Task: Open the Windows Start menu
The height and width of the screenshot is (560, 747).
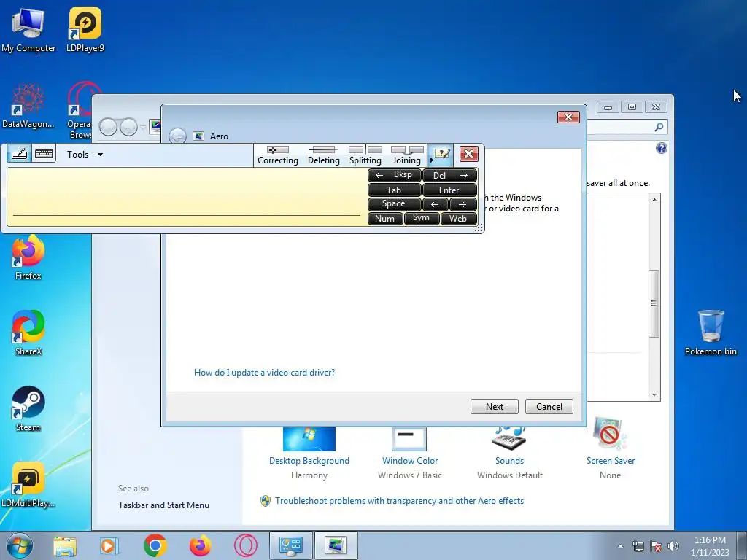Action: [20, 545]
